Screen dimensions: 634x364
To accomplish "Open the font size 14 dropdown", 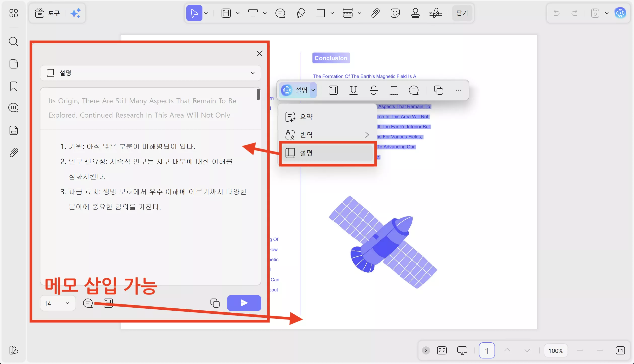I will pyautogui.click(x=58, y=303).
